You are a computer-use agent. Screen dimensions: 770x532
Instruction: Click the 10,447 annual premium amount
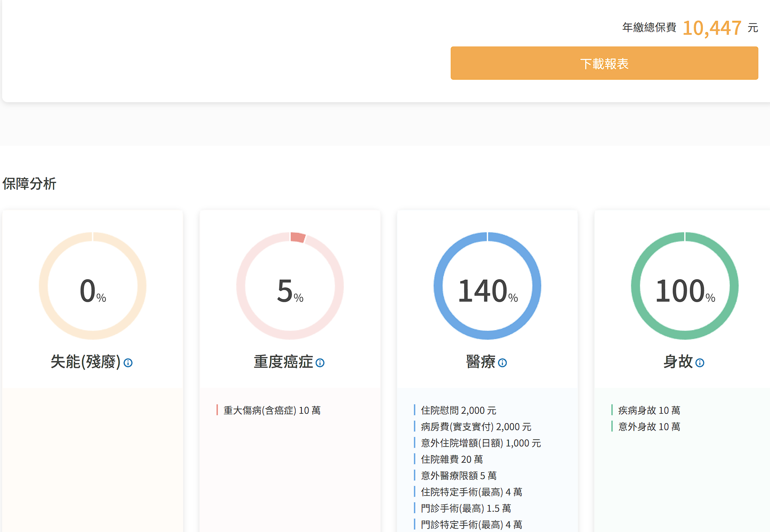pos(712,28)
